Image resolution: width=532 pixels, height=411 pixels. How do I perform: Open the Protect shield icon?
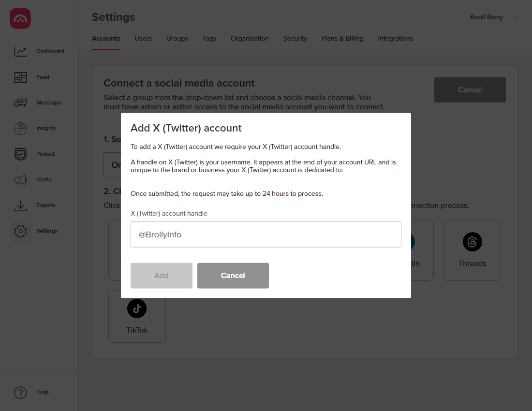coord(20,154)
